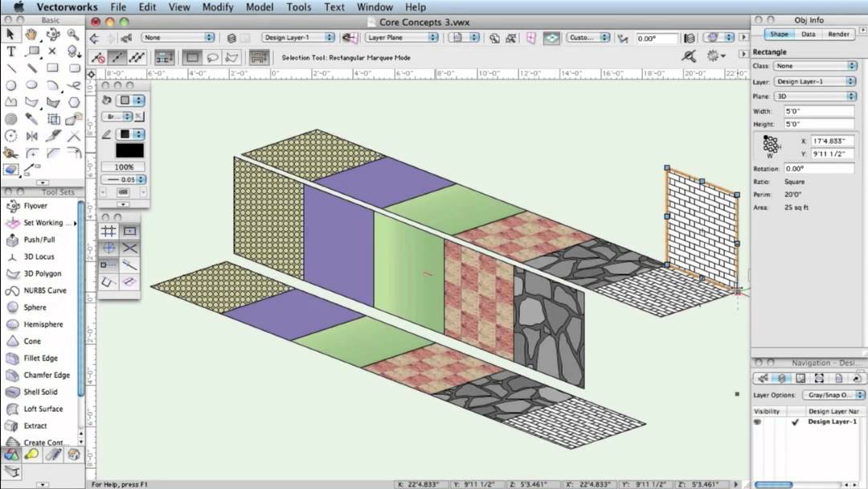
Task: Select the Eraser tool in Basic palette
Action: (x=10, y=170)
